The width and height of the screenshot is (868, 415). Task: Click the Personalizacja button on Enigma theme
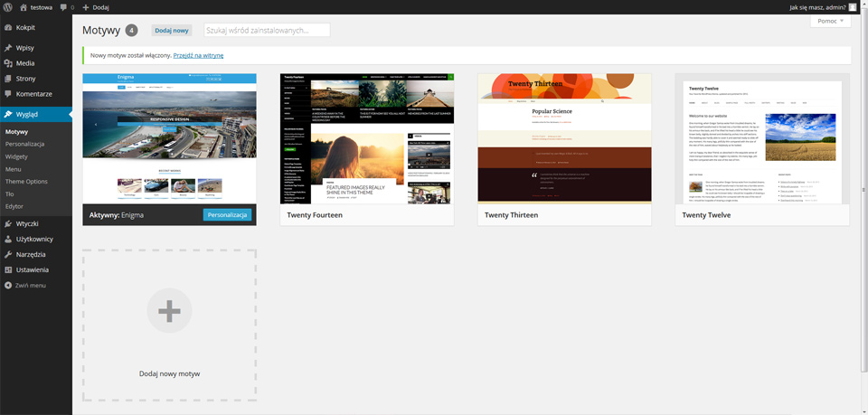227,214
